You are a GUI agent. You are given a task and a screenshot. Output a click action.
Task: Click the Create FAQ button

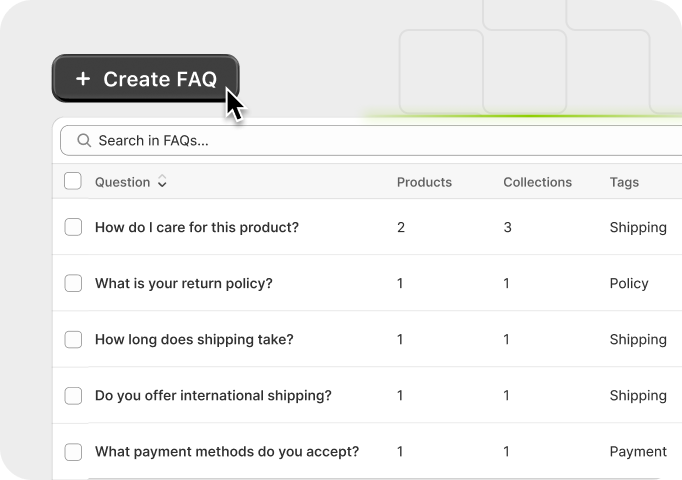[x=146, y=79]
